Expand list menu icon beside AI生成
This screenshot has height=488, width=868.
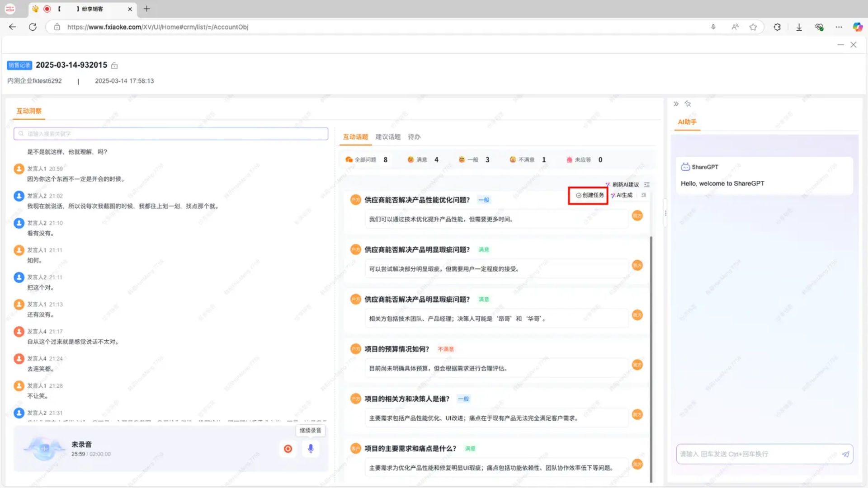(644, 195)
